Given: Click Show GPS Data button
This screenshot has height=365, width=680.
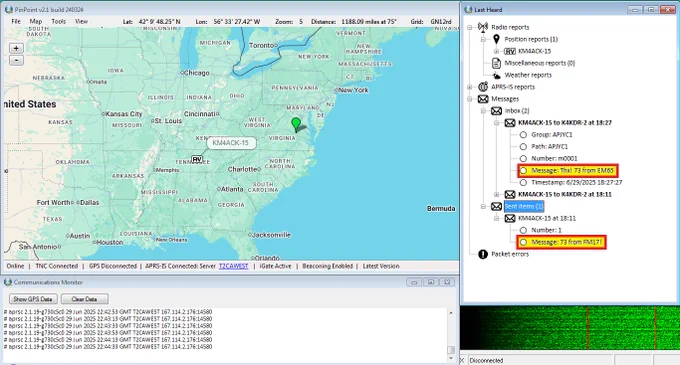Looking at the screenshot, I should [x=33, y=299].
